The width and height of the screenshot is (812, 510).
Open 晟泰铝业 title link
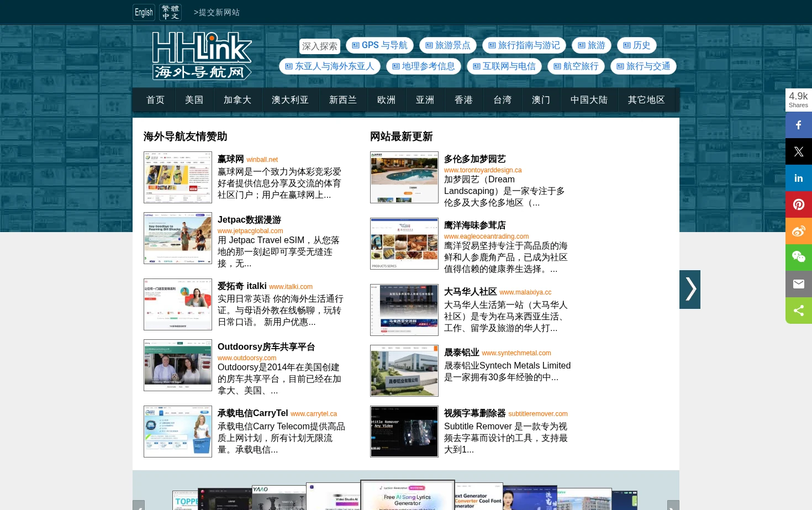pyautogui.click(x=462, y=353)
